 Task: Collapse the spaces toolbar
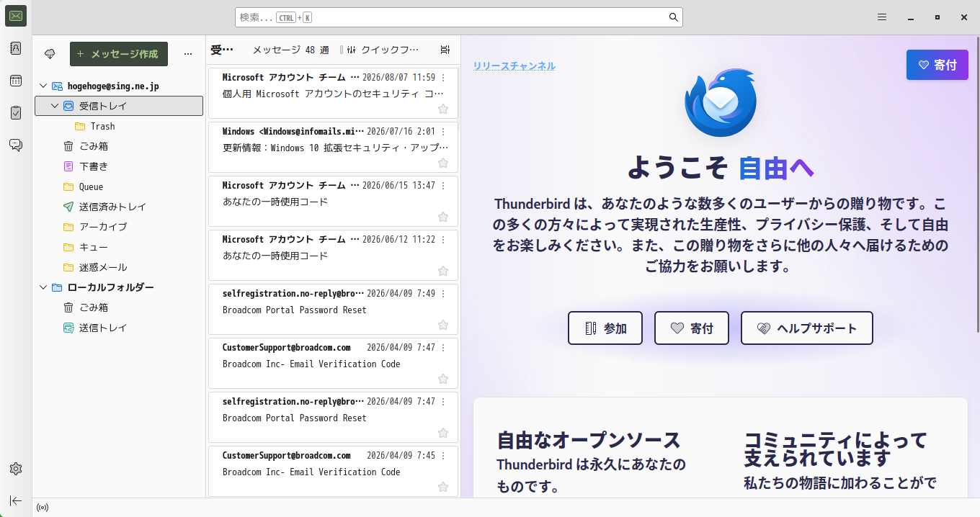coord(16,500)
